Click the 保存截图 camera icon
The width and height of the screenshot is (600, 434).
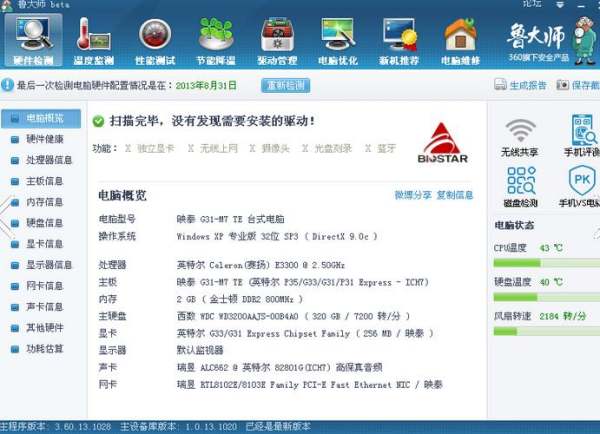[x=562, y=85]
